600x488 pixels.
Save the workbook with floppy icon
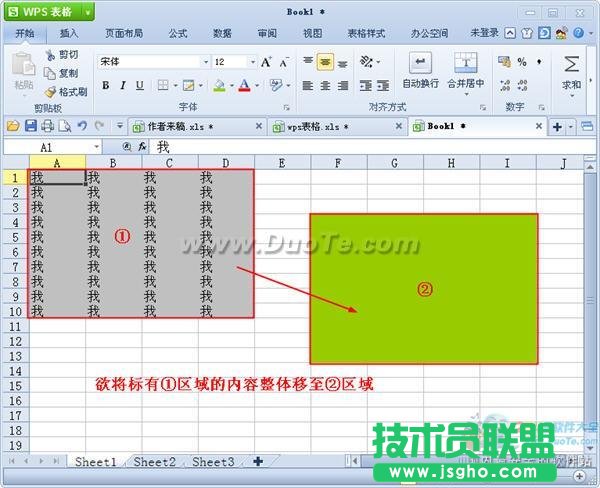point(31,126)
